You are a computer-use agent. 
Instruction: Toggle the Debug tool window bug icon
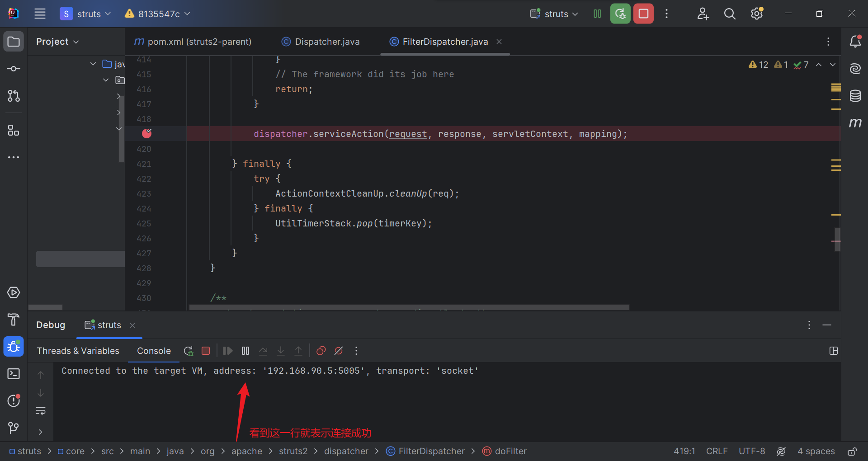coord(14,347)
